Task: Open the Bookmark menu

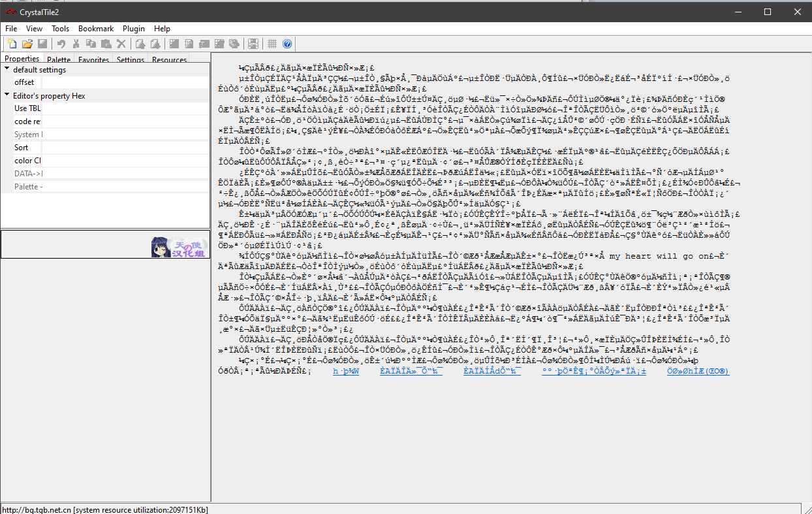Action: pyautogui.click(x=96, y=29)
